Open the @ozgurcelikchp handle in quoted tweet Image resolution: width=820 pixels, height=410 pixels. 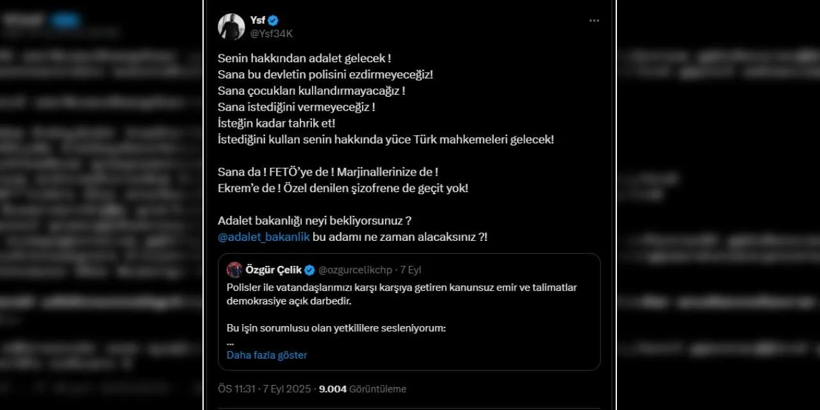(357, 270)
